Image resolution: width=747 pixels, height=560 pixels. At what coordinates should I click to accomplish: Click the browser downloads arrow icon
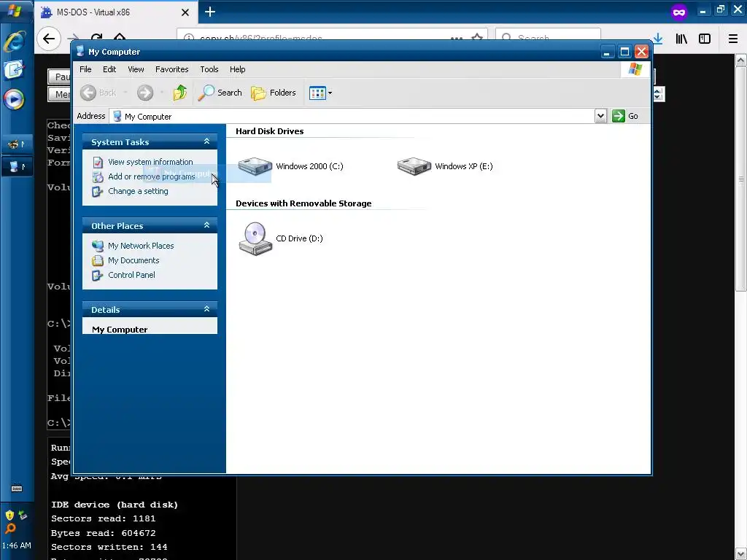pos(658,39)
